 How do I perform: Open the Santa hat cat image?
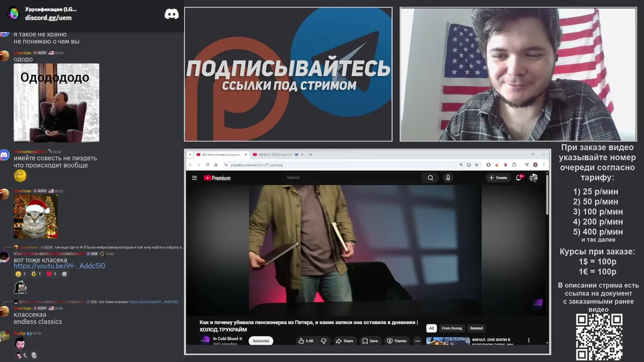(35, 217)
